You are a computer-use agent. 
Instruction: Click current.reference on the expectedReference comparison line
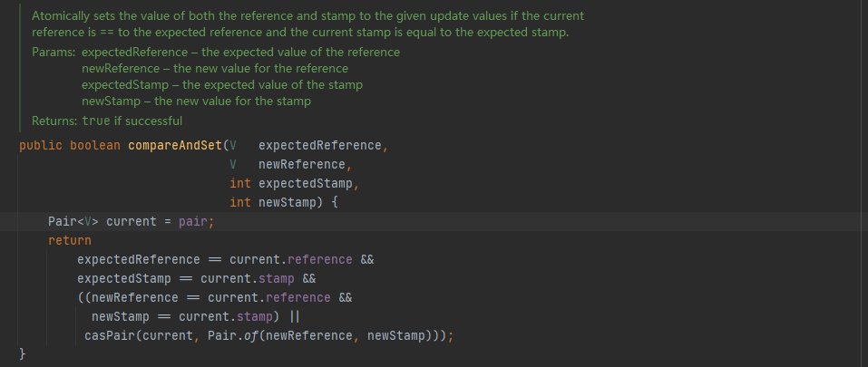[x=290, y=260]
